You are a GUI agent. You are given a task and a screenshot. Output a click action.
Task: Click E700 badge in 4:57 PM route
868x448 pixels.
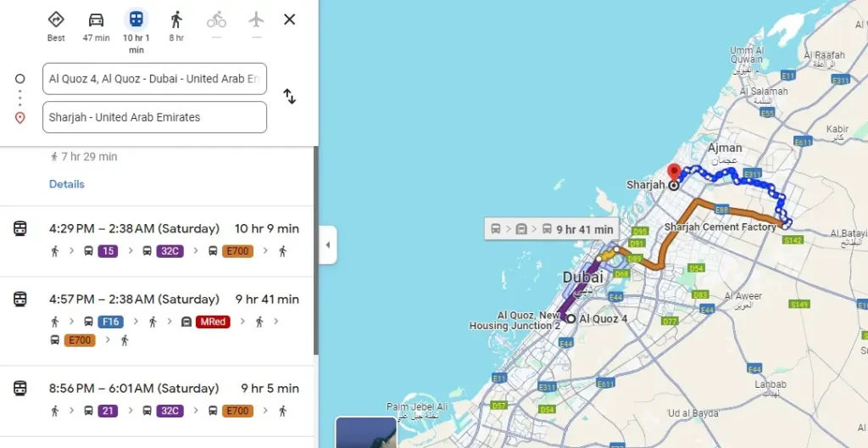[80, 340]
